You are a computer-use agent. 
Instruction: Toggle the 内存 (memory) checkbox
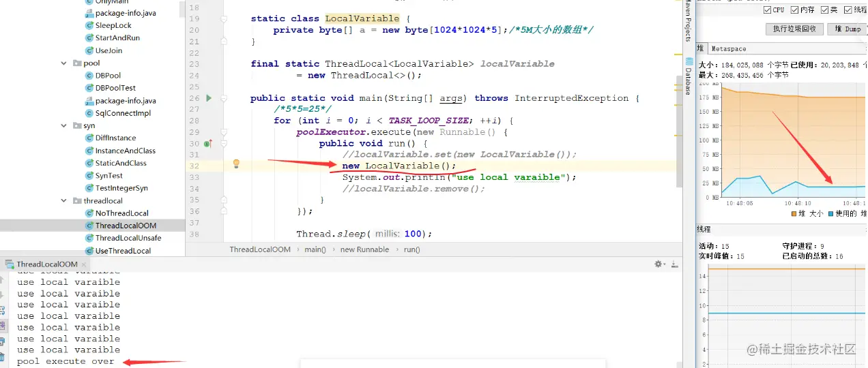796,10
